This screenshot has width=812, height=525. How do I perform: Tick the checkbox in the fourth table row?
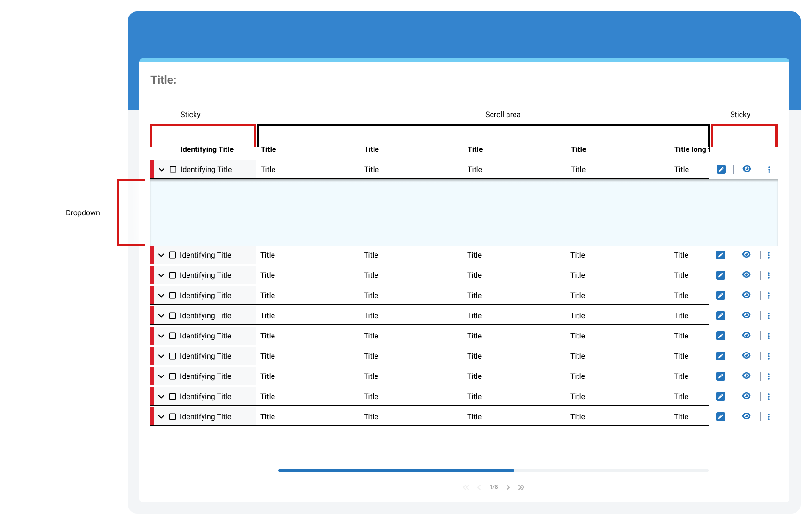click(172, 296)
